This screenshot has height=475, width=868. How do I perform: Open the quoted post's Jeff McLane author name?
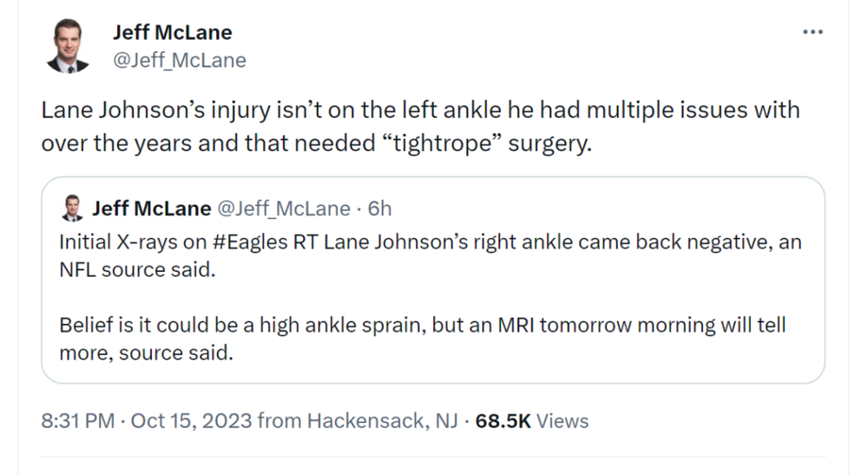pos(151,208)
